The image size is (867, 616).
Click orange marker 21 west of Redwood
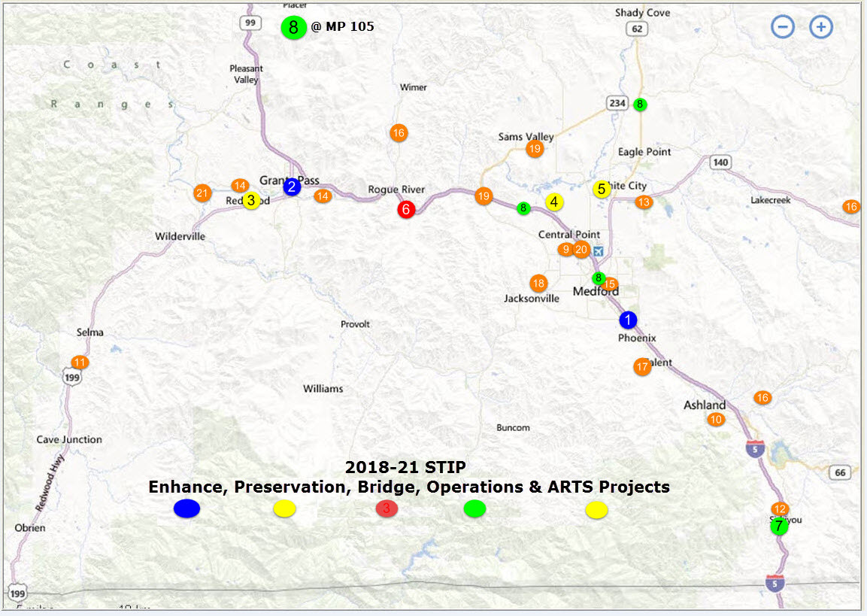tap(202, 193)
